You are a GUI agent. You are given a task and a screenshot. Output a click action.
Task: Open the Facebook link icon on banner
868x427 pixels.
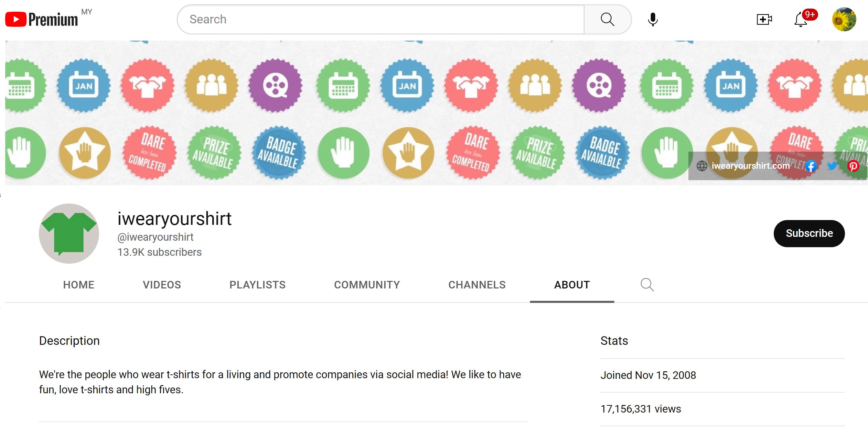pyautogui.click(x=811, y=166)
